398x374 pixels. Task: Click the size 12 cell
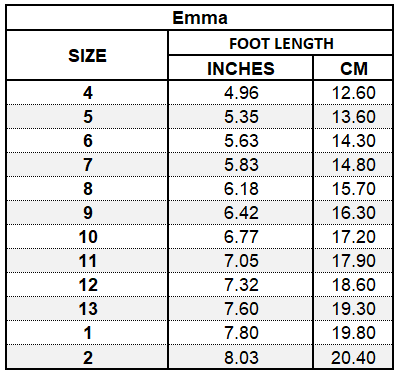(87, 285)
